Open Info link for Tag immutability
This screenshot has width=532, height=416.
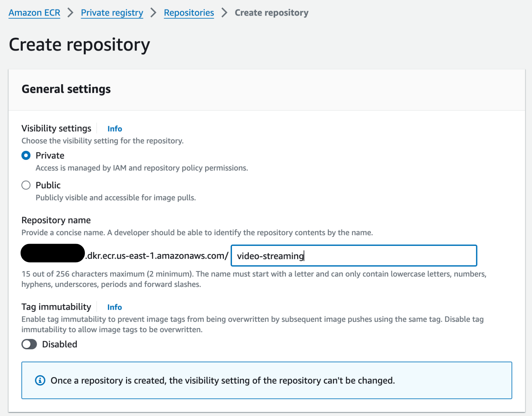point(115,307)
